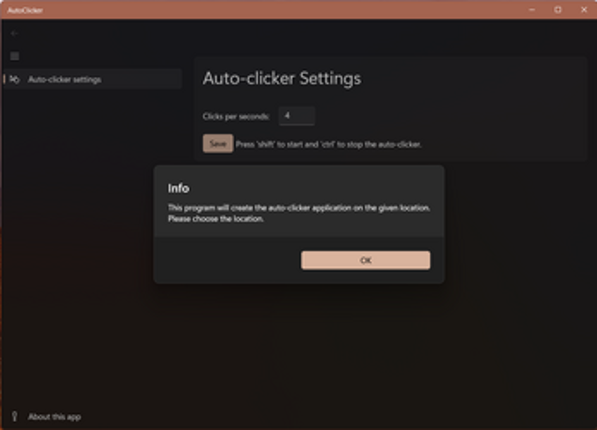Open About this app
597x430 pixels.
coord(54,417)
